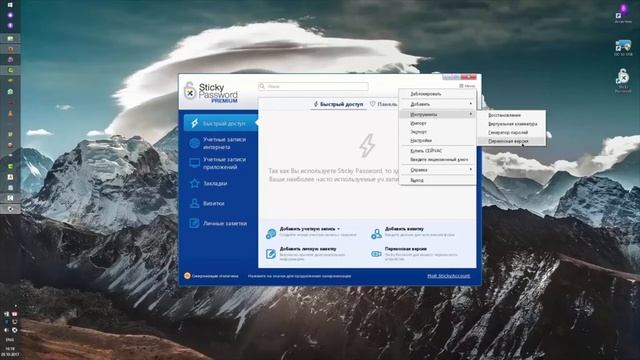Open Sticky Password desktop shortcut

pos(623,80)
